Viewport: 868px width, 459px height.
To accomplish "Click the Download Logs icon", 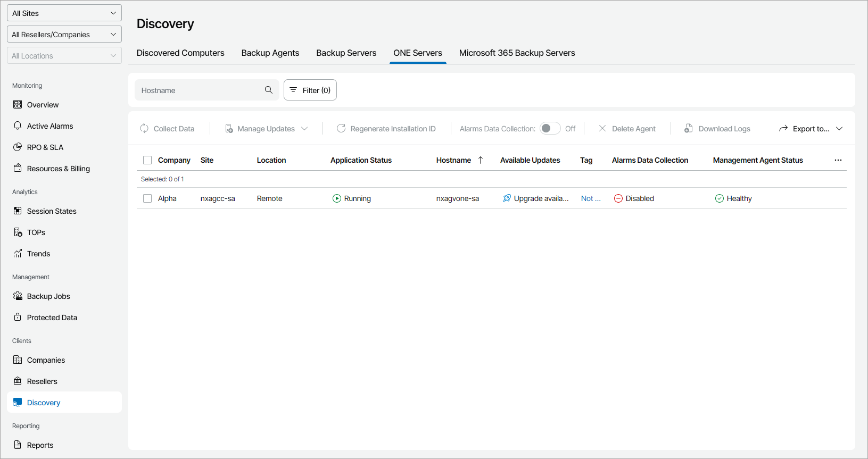I will (x=689, y=129).
